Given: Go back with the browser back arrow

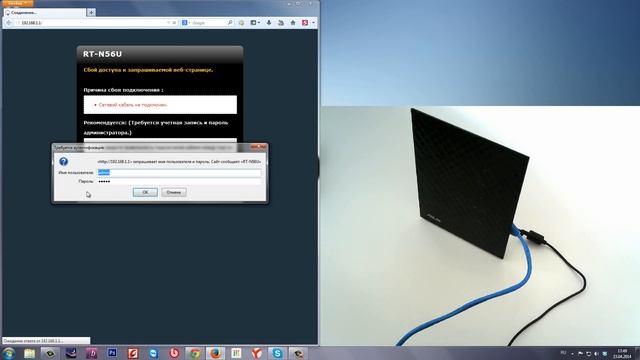Looking at the screenshot, I should click(9, 23).
